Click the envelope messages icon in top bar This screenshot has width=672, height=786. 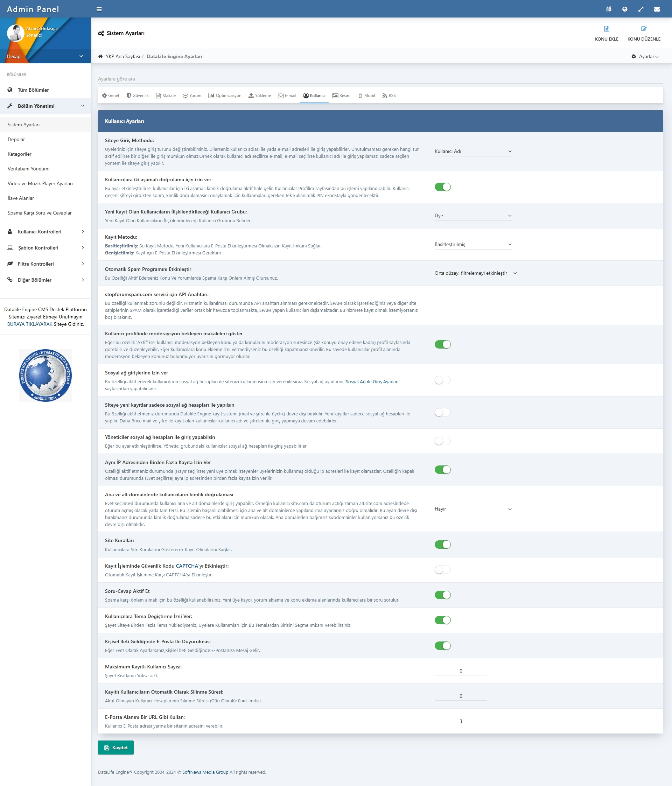click(x=657, y=9)
